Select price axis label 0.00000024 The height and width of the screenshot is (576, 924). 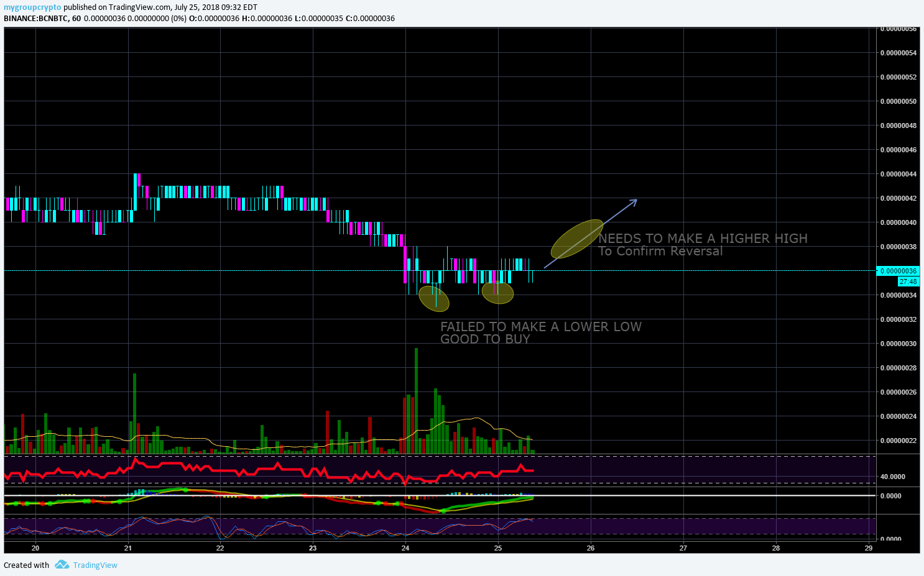coord(898,416)
